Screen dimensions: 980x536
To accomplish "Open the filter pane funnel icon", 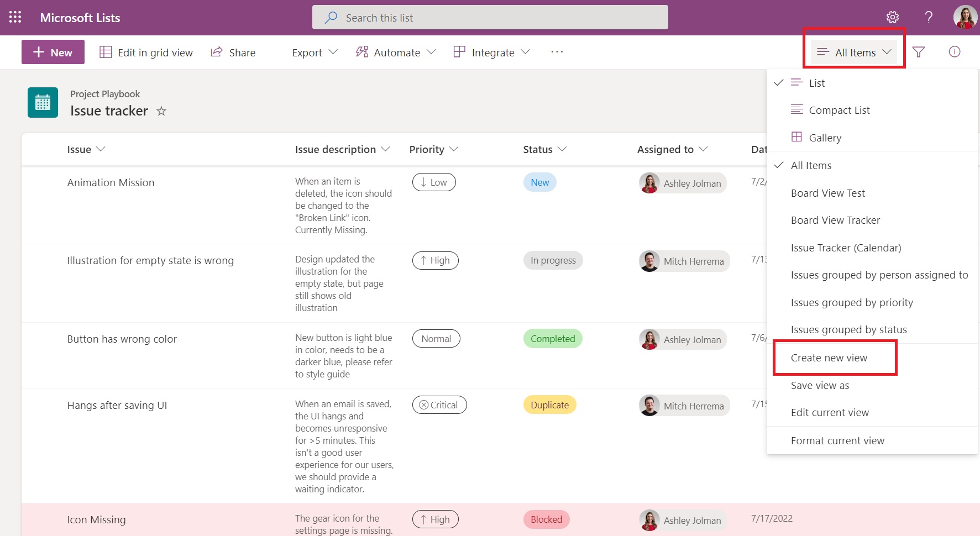I will pyautogui.click(x=919, y=52).
